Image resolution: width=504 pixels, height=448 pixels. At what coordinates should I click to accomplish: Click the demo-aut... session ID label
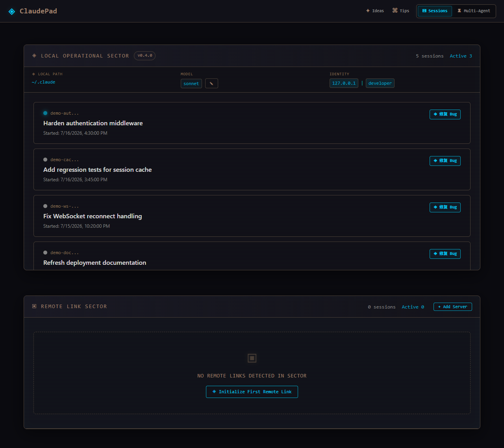(x=65, y=113)
